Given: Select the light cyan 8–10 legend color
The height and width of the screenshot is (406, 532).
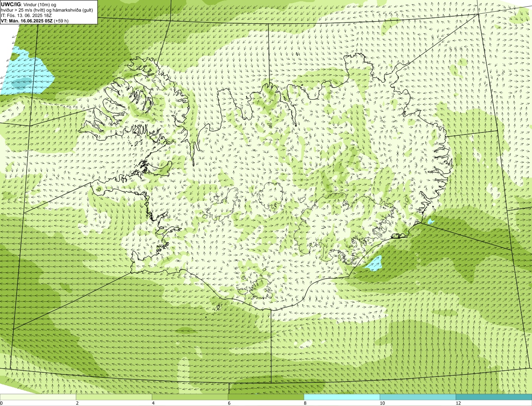Looking at the screenshot, I should 342,397.
